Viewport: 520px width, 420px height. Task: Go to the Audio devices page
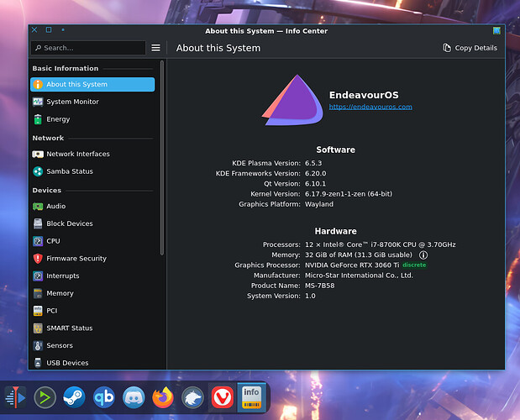coord(55,206)
